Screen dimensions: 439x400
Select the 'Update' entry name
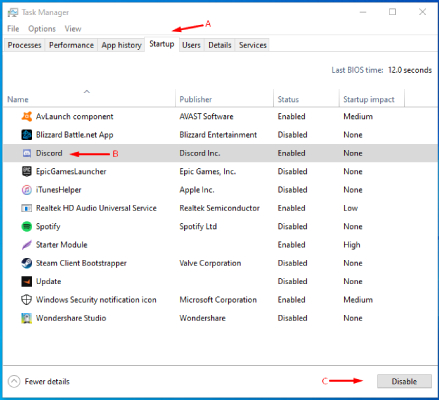[x=49, y=281]
